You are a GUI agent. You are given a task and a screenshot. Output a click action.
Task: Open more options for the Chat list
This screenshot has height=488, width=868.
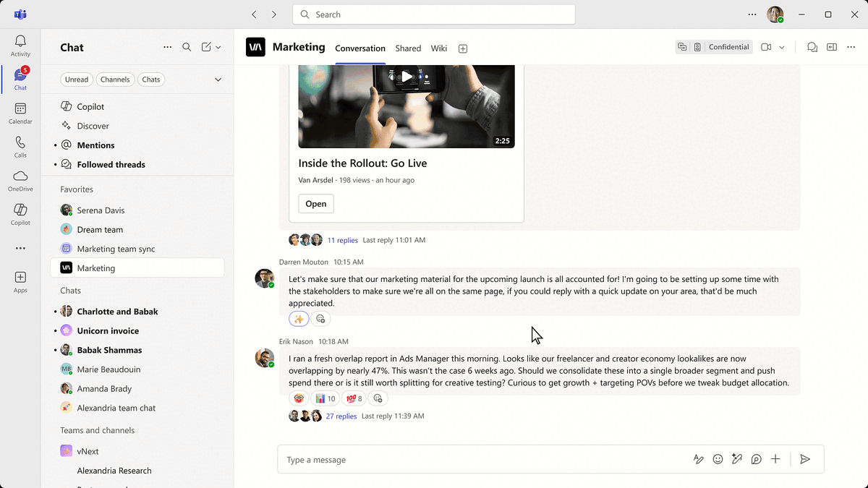(x=168, y=47)
